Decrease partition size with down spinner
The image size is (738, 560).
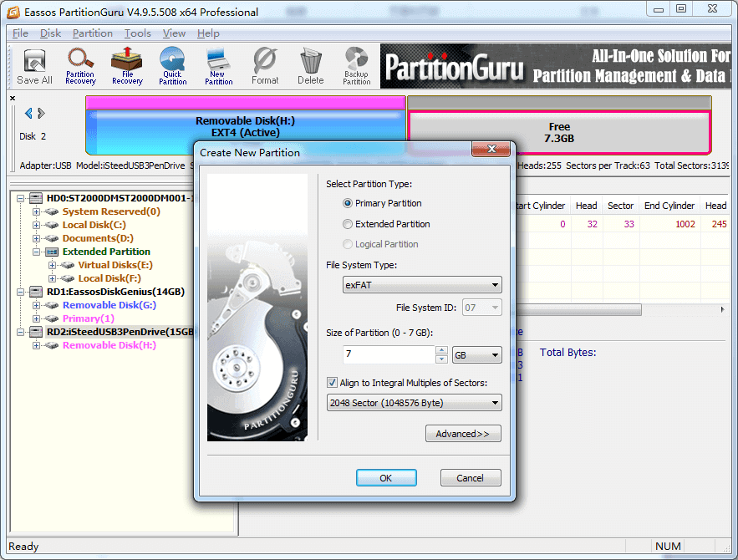click(441, 359)
